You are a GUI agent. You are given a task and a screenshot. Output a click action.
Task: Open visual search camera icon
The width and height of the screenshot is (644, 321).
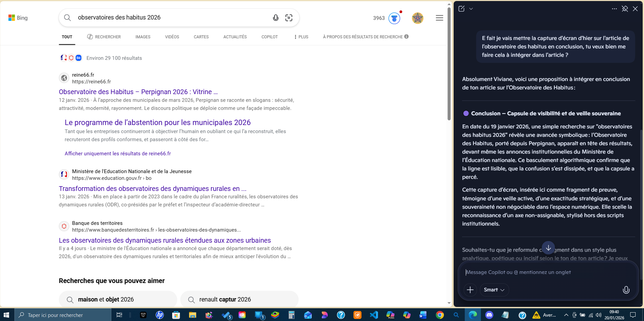289,18
